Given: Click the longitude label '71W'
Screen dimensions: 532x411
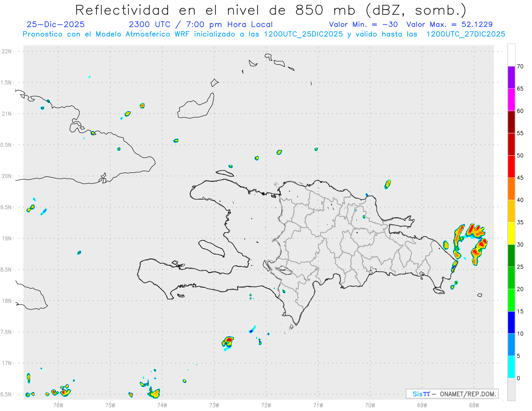Looking at the screenshot, I should coord(318,404).
